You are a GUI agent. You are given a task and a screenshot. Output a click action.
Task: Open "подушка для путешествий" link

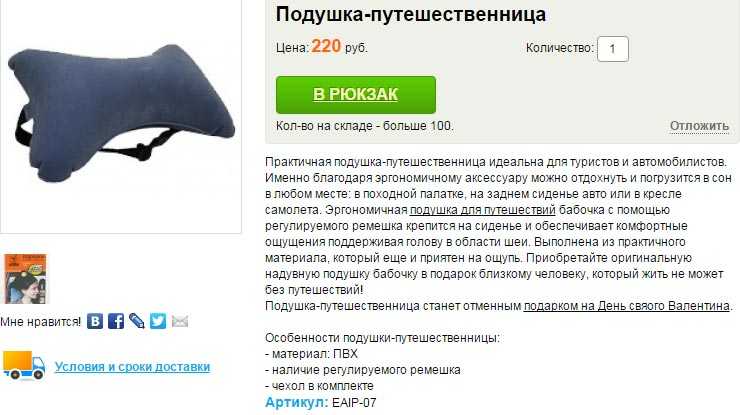pos(482,210)
